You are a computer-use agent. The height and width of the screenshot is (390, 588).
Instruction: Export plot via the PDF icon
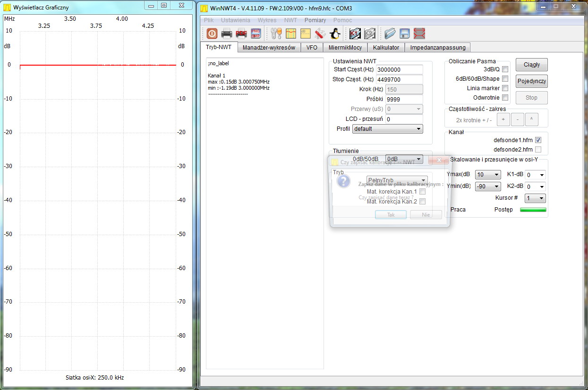point(241,34)
